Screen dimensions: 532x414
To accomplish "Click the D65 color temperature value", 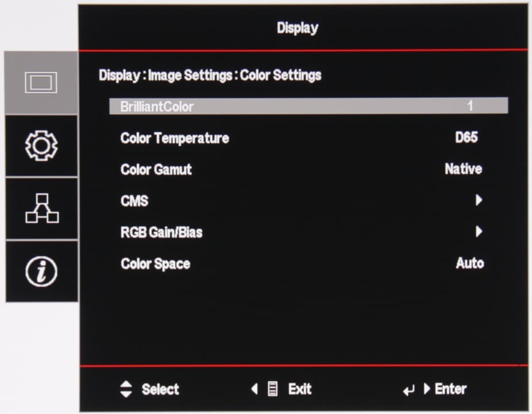I will pos(467,137).
